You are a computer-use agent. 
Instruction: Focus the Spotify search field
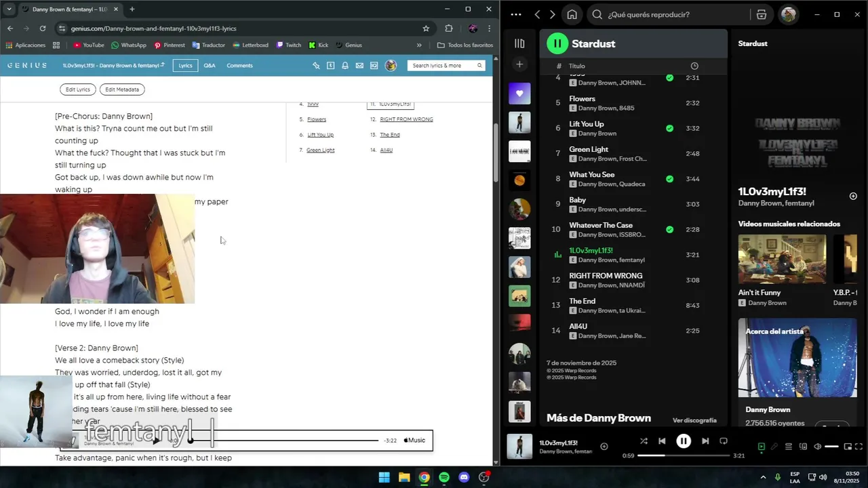tap(671, 14)
